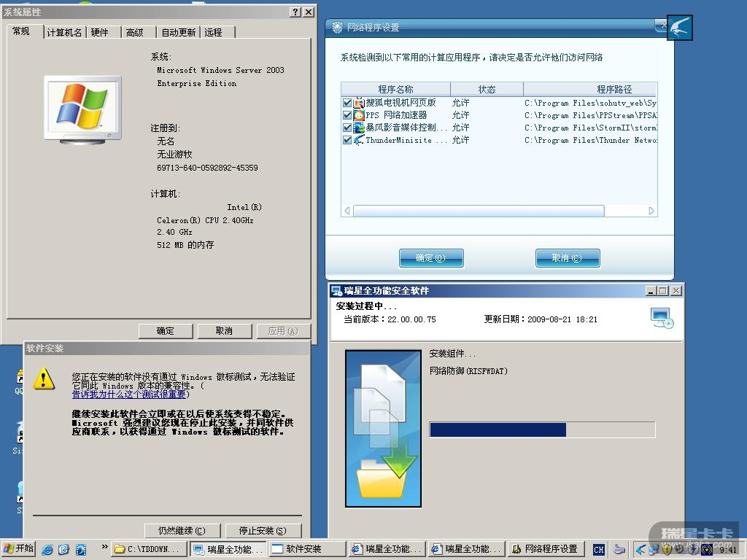
Task: Click the taskbar clock showing 9:41
Action: pos(729,550)
